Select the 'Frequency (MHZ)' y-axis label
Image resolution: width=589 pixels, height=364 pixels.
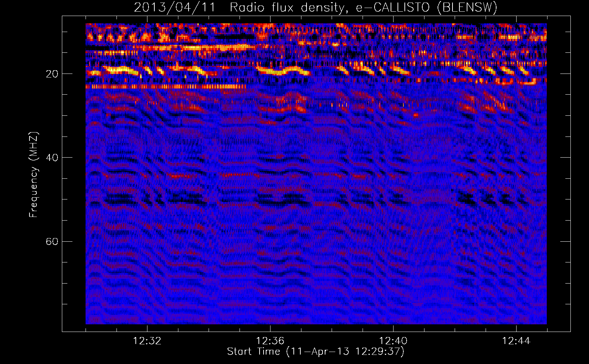pos(33,175)
